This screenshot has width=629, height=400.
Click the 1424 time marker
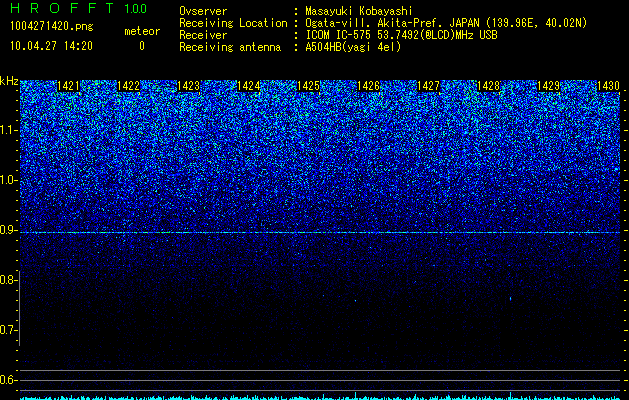(x=249, y=86)
